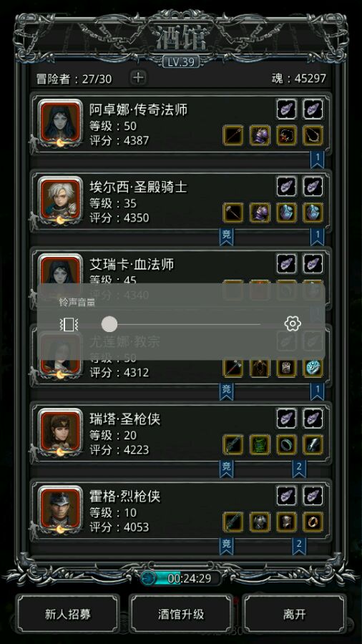The height and width of the screenshot is (644, 362).
Task: Select 阿卓娜·传奇法师 portrait
Action: tap(61, 122)
